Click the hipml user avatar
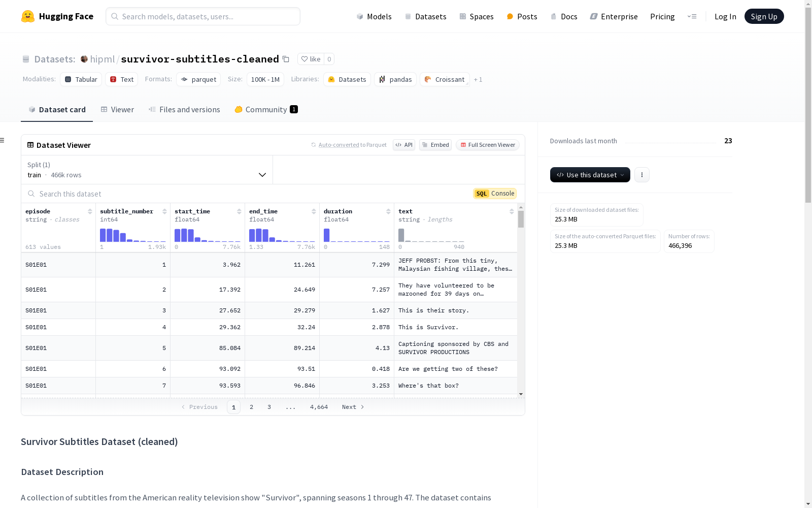This screenshot has height=508, width=812. click(84, 59)
